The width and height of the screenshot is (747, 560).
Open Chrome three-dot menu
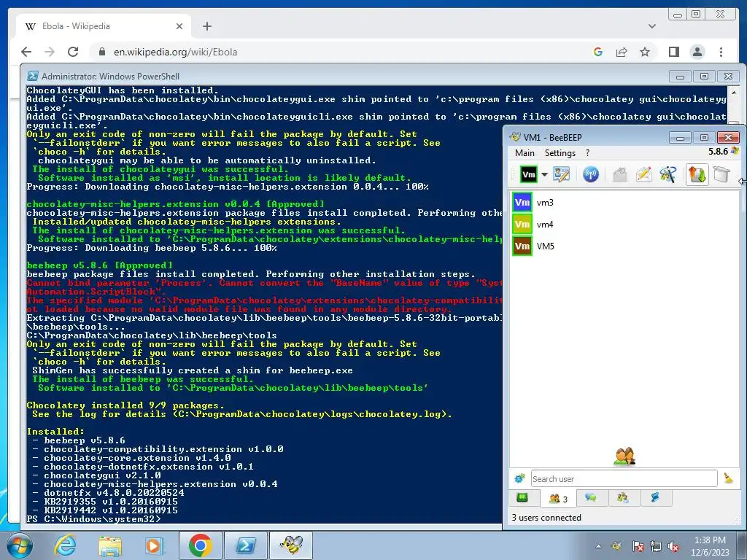click(x=721, y=52)
